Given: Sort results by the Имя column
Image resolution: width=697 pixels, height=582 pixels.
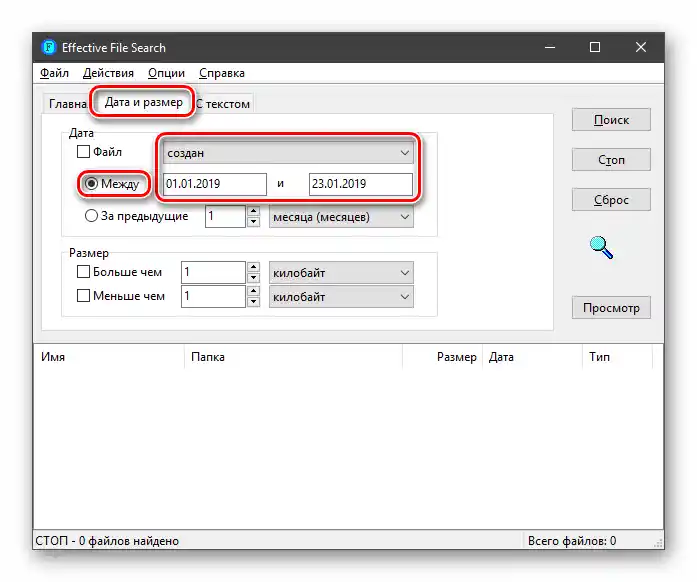Looking at the screenshot, I should tap(108, 357).
